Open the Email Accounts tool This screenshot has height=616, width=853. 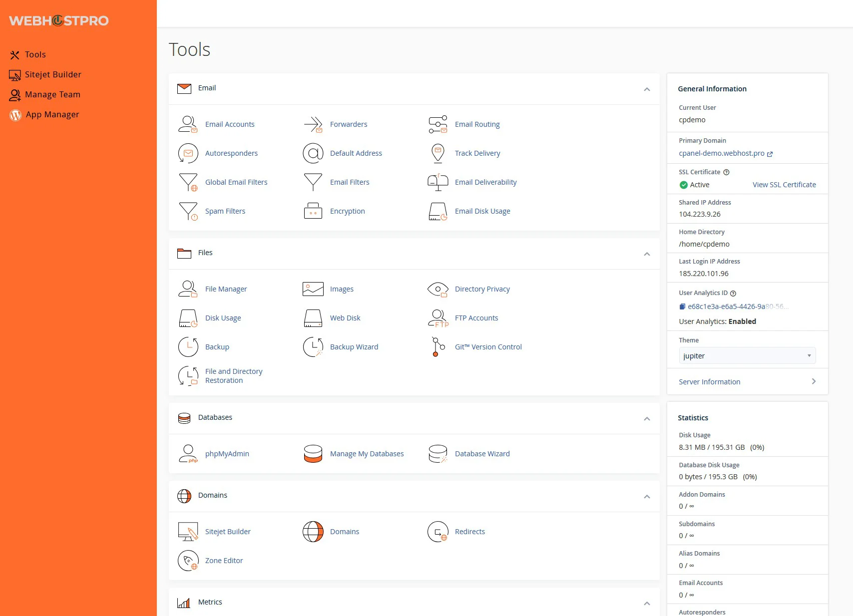point(229,124)
